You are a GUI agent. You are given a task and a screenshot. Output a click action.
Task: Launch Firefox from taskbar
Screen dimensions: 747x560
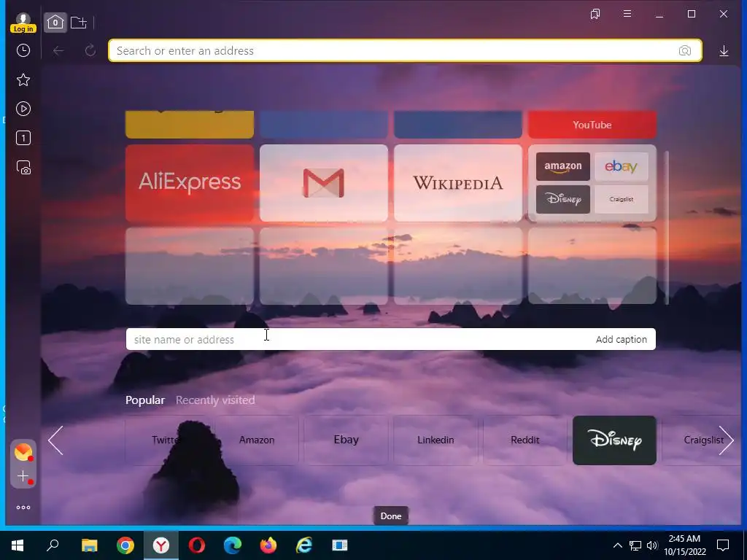(268, 545)
